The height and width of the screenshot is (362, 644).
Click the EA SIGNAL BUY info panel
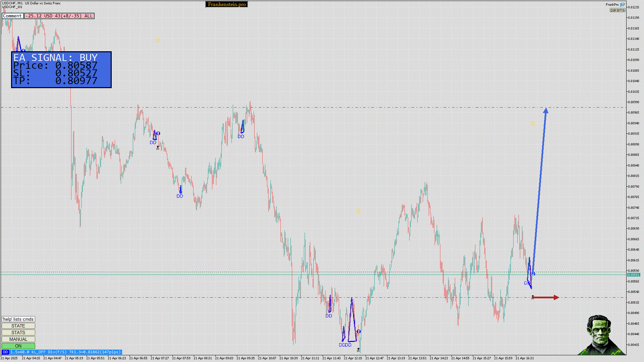[x=61, y=70]
